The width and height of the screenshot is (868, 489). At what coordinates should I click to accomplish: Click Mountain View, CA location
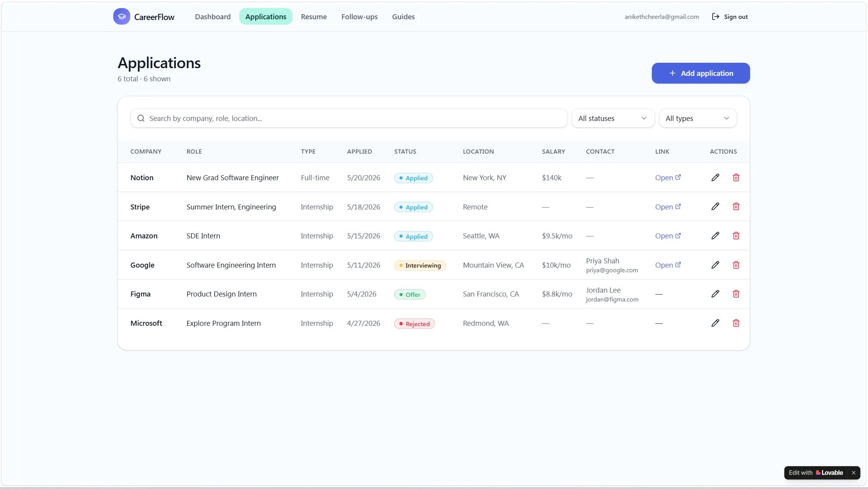point(493,265)
